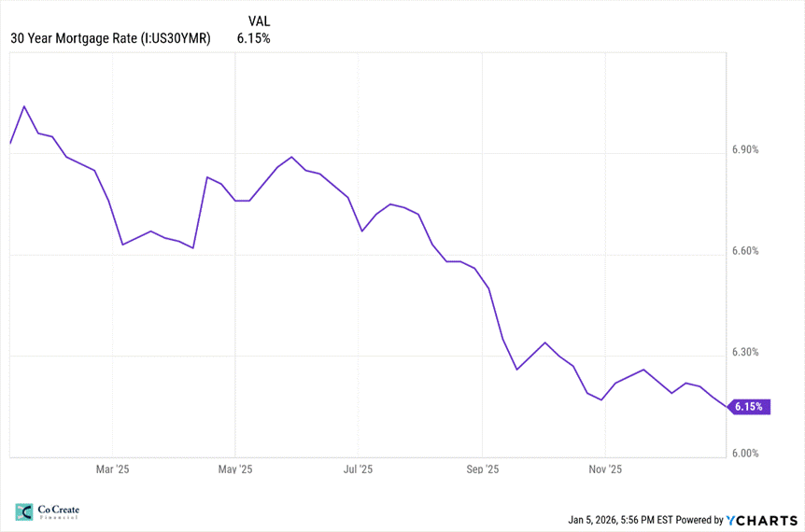Click the 6.15% value in the legend
Screen dimensions: 805x532
coord(254,38)
